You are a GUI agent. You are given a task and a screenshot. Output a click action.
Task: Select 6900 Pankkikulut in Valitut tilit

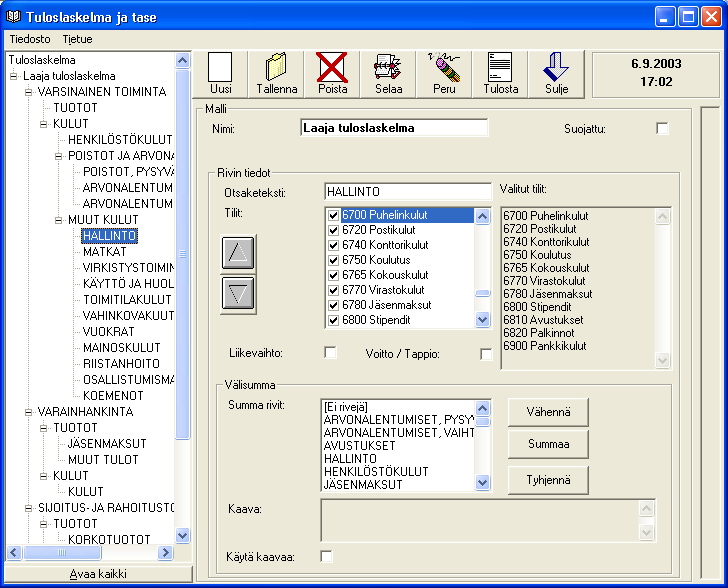click(545, 346)
